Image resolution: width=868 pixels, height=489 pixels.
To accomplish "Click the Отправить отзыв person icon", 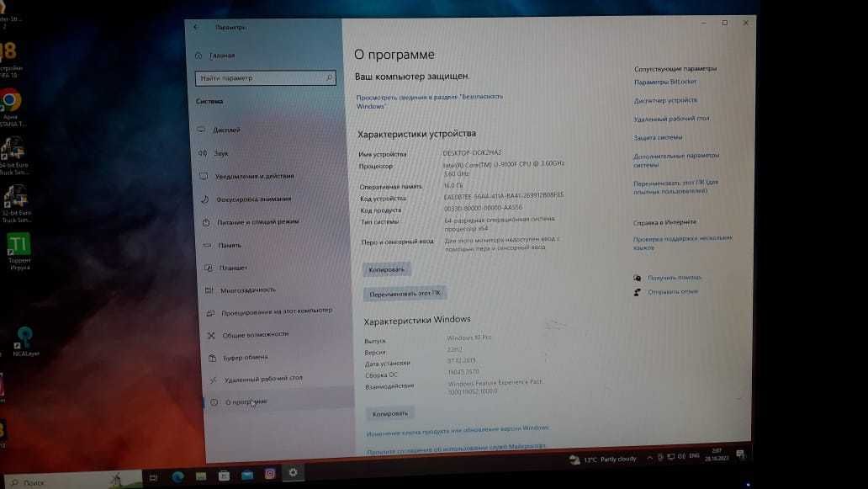I will tap(638, 292).
